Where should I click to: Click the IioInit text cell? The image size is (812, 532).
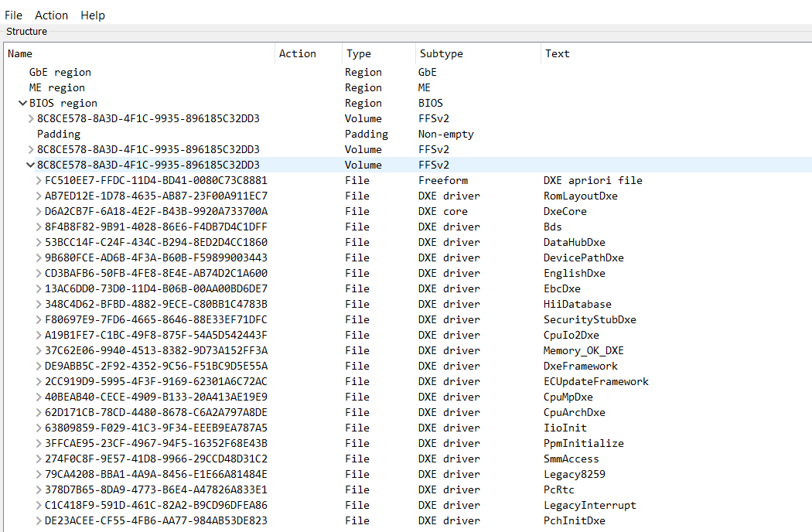coord(565,428)
